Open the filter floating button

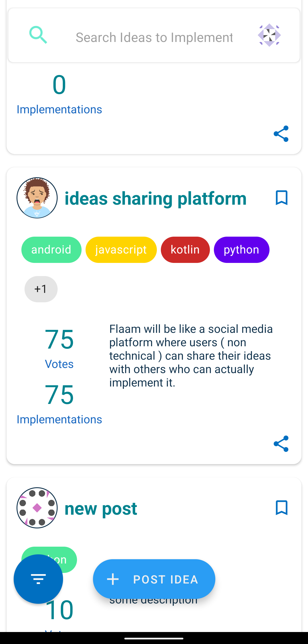[38, 579]
